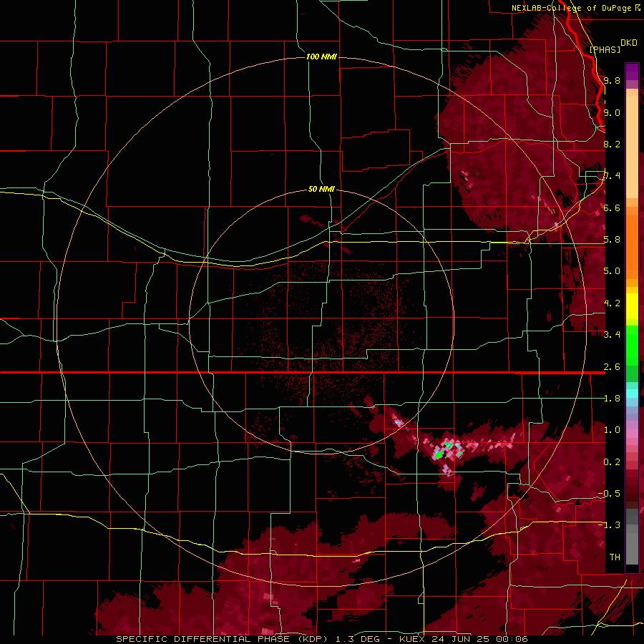Viewport: 644px width, 644px height.
Task: Select the 4.2 value on the color scale
Action: [612, 303]
